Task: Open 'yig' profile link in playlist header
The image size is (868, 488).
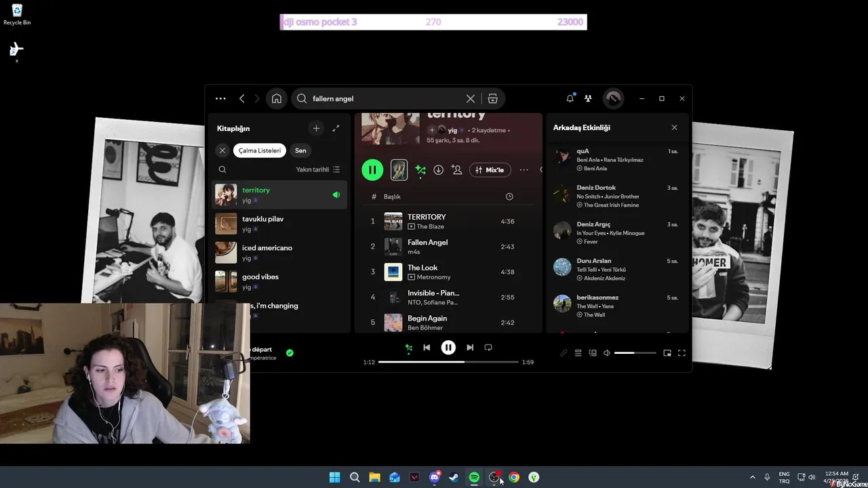Action: pos(452,130)
